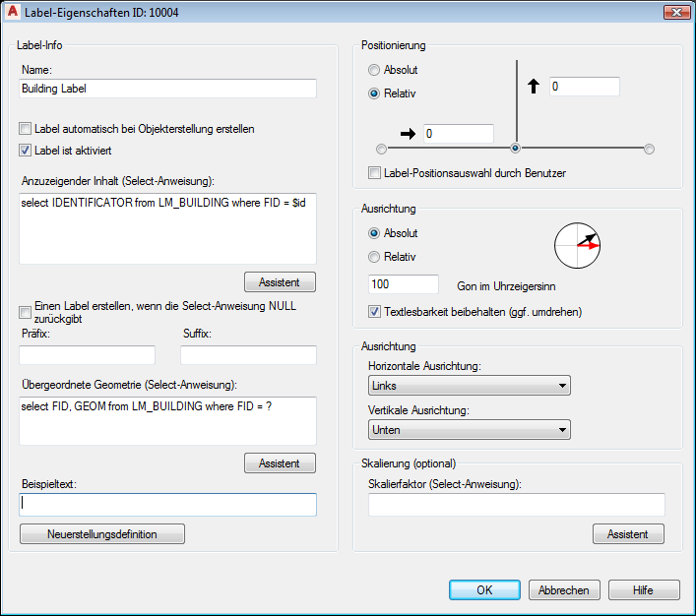
Task: Toggle 'Textlesbarkeit beibehalten' checkbox
Action: coord(374,312)
